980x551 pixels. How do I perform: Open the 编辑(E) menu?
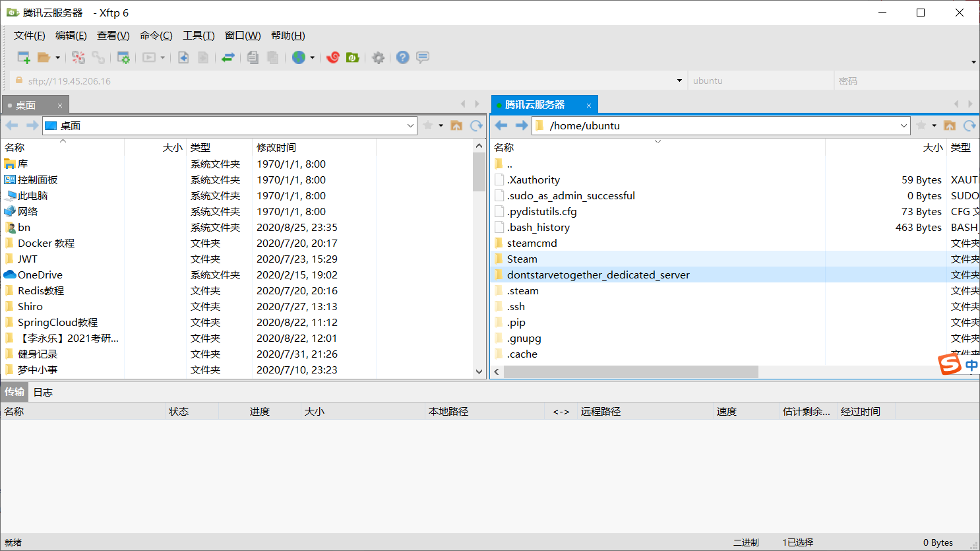click(71, 36)
